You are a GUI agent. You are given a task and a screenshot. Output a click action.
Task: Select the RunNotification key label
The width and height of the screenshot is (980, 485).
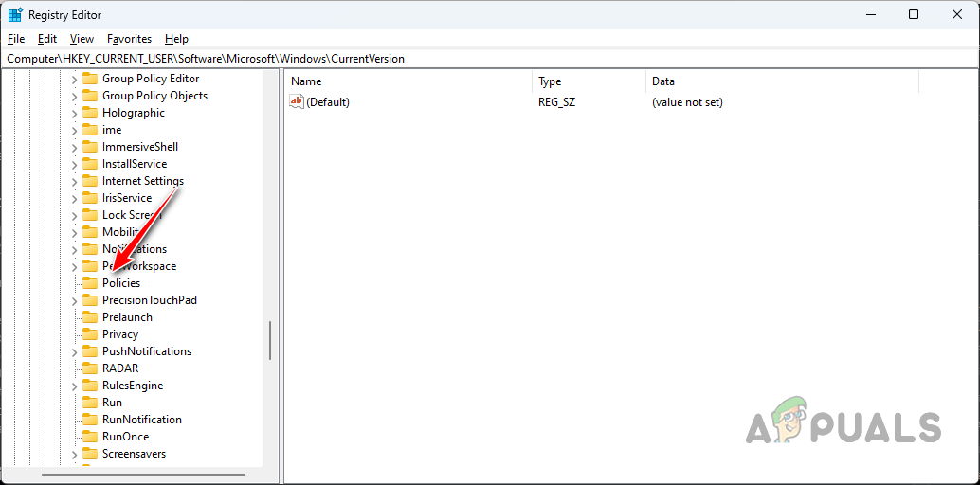point(142,420)
